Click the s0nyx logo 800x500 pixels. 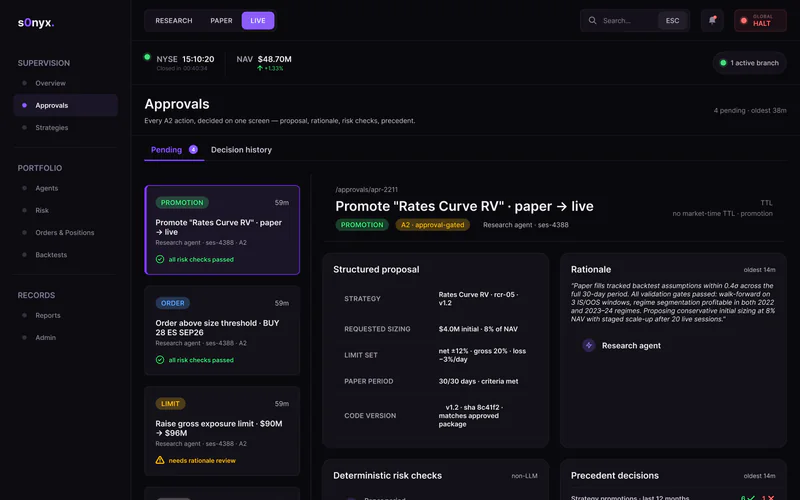coord(36,22)
